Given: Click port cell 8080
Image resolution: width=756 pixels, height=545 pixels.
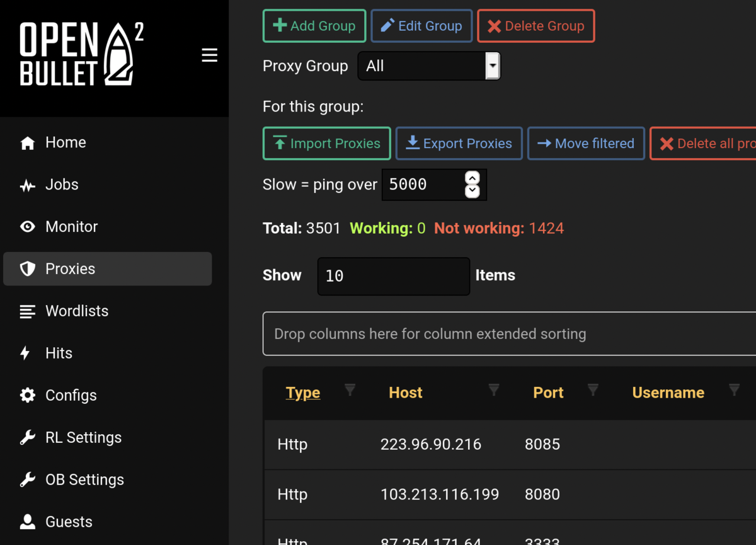Looking at the screenshot, I should 542,495.
